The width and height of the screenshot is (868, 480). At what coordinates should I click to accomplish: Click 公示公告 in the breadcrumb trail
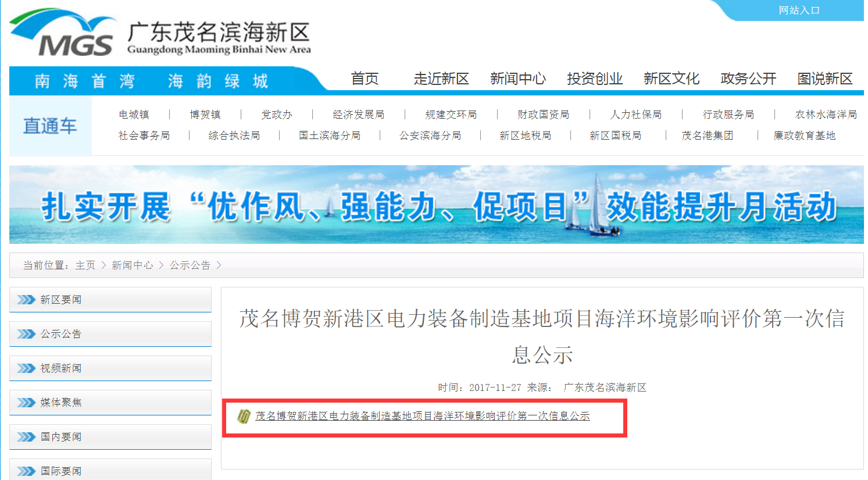pos(190,265)
